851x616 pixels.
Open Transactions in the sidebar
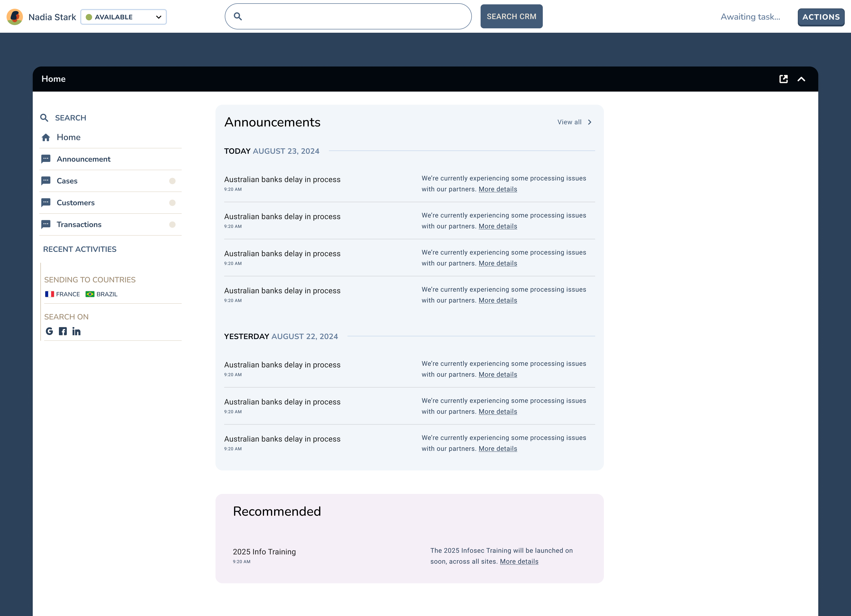(x=79, y=224)
